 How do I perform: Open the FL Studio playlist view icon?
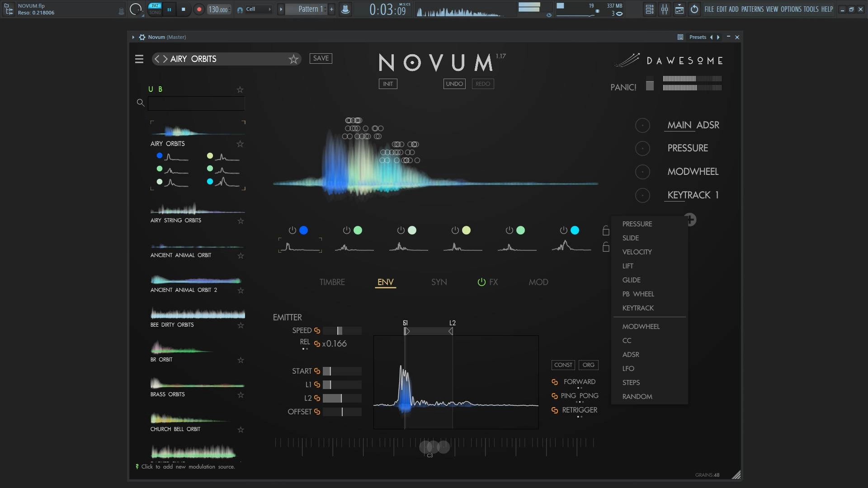(x=650, y=9)
